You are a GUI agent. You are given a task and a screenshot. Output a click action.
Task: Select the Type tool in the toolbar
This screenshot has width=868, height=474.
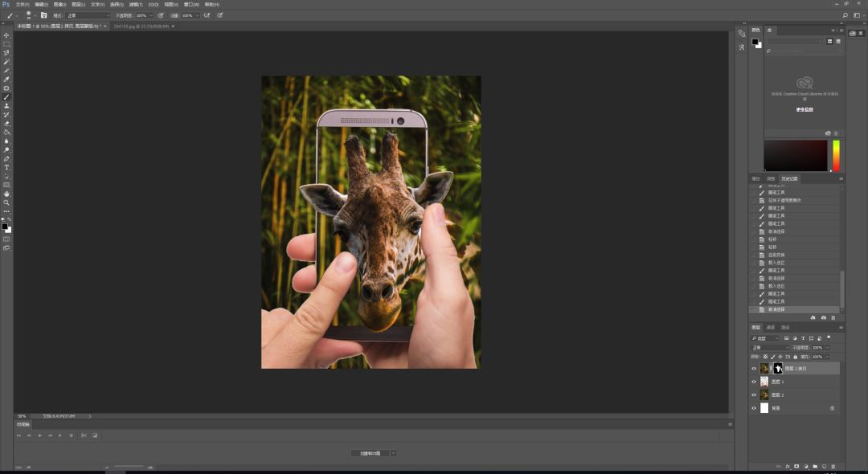tap(6, 167)
